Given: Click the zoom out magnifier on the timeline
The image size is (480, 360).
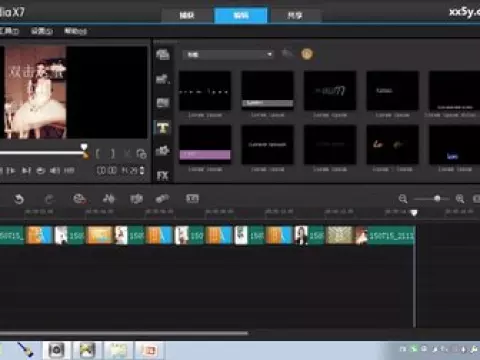Looking at the screenshot, I should click(403, 199).
